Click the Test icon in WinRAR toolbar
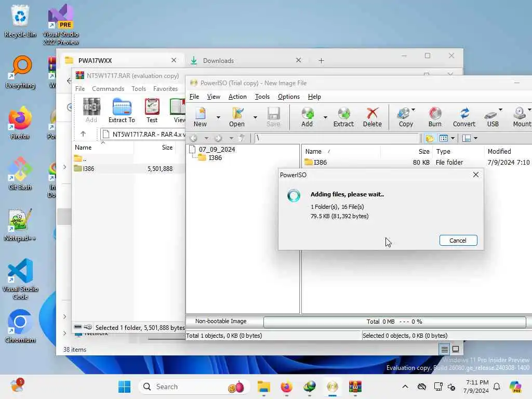 click(x=152, y=110)
